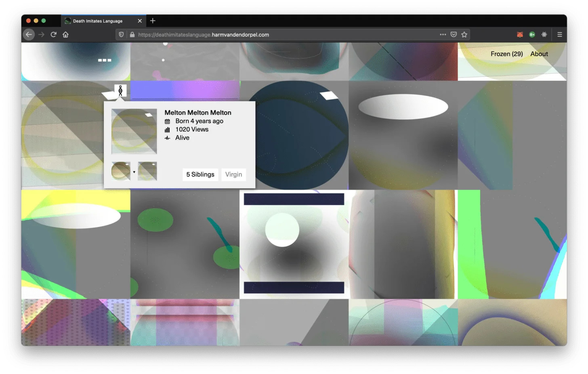Go back with the browser back arrow

tap(29, 35)
